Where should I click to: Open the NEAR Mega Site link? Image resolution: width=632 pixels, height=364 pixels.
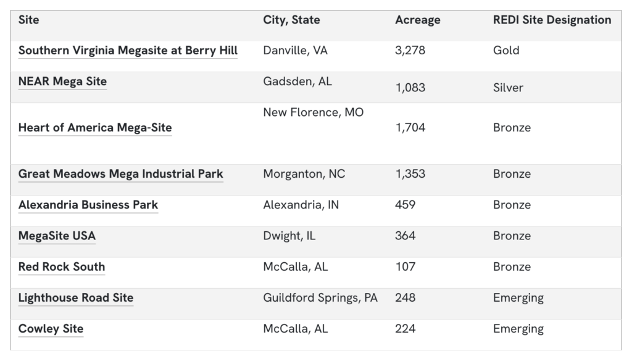[x=62, y=81]
